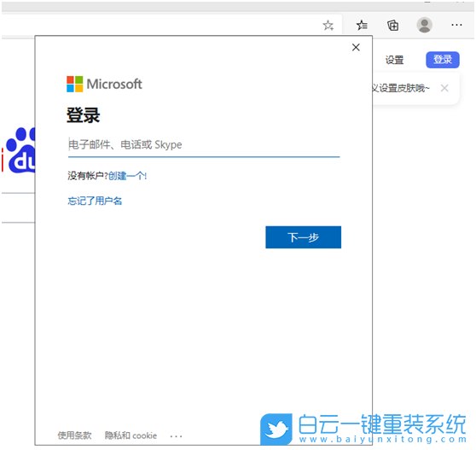Open the browser profile avatar
Viewport: 476px width, 450px height.
click(425, 25)
